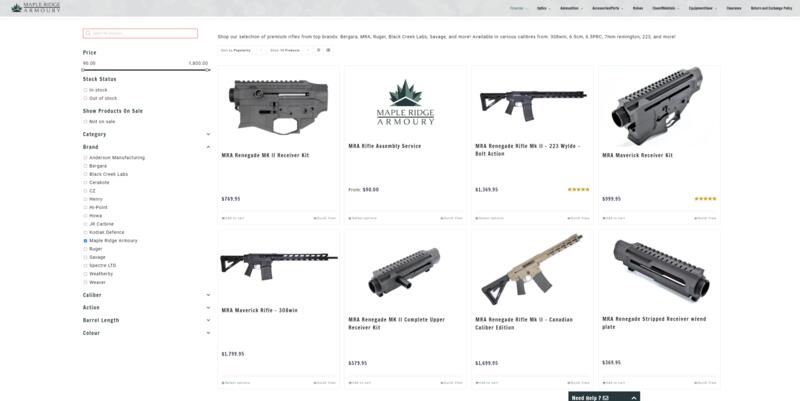The height and width of the screenshot is (401, 800).
Task: Open the Sort by Popularity dropdown
Action: [x=242, y=50]
